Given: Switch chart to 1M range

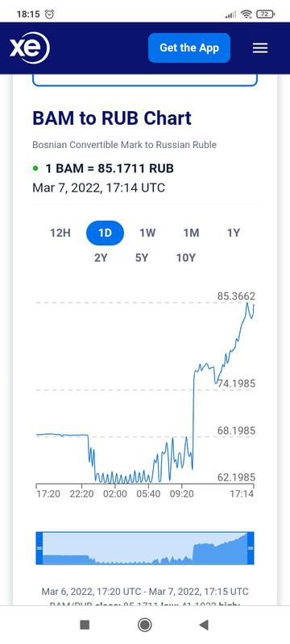Looking at the screenshot, I should tap(191, 233).
